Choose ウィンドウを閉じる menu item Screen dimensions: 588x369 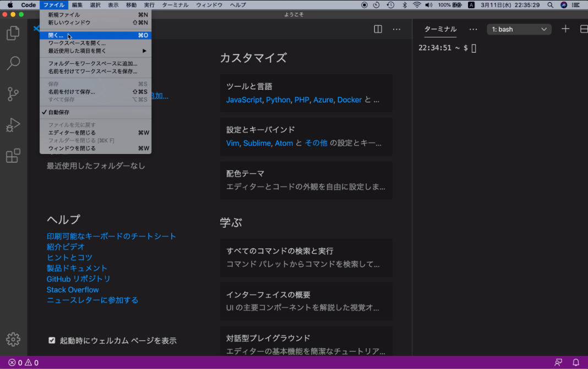(96, 148)
